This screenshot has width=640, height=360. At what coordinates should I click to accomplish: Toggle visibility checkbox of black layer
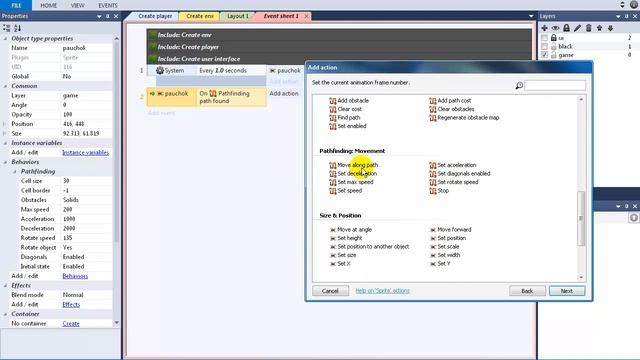click(x=544, y=46)
